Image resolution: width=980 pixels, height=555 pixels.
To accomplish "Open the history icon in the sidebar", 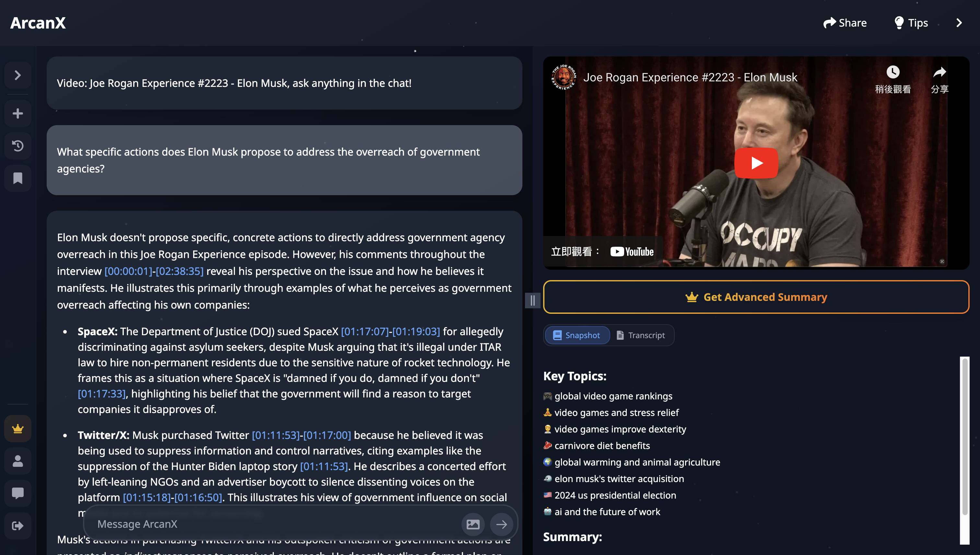I will pos(17,146).
